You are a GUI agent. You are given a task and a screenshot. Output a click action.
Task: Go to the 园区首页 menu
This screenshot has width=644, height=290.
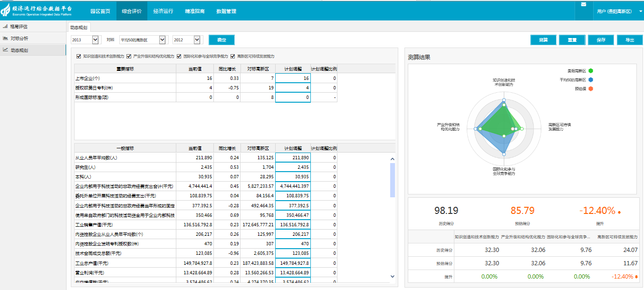[100, 11]
